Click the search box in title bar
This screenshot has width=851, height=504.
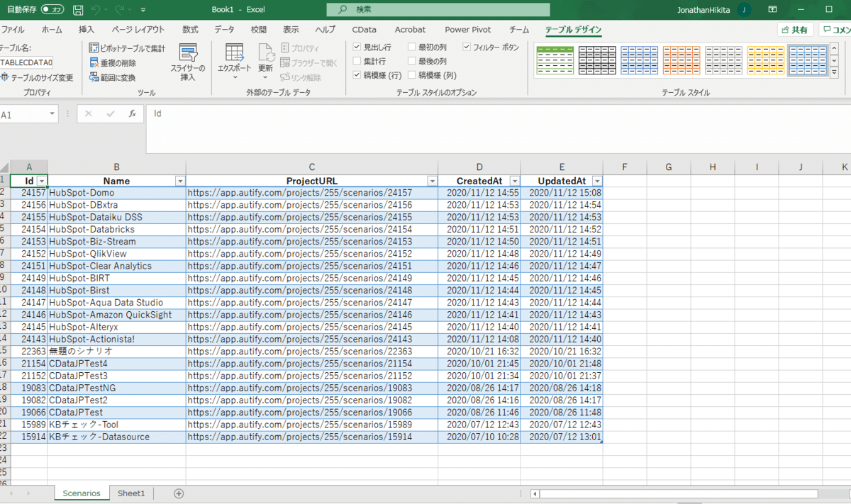click(438, 10)
